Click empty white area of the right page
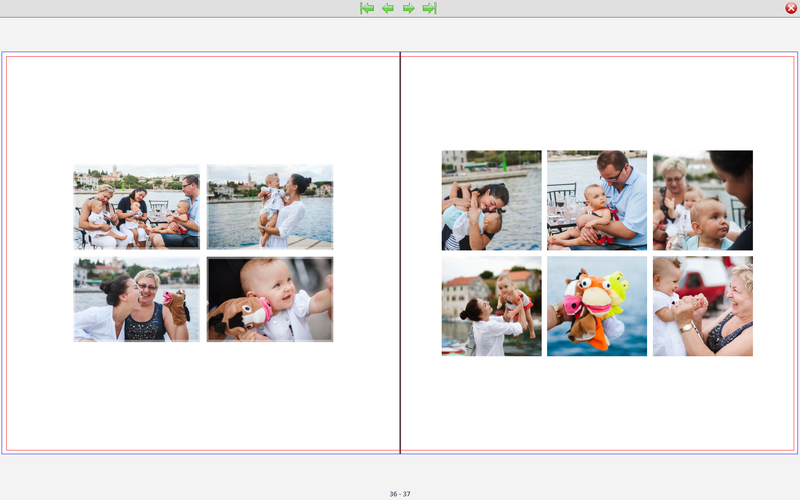This screenshot has height=500, width=800. (x=600, y=410)
